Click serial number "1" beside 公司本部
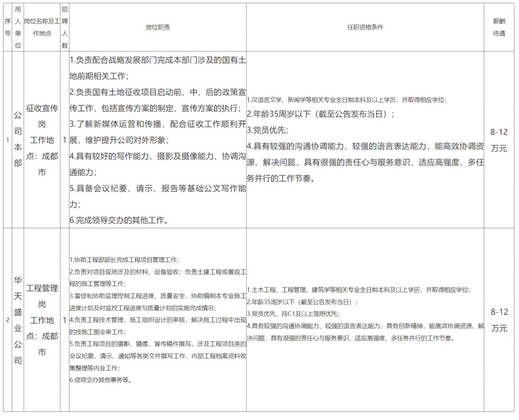The image size is (519, 420). coord(8,140)
